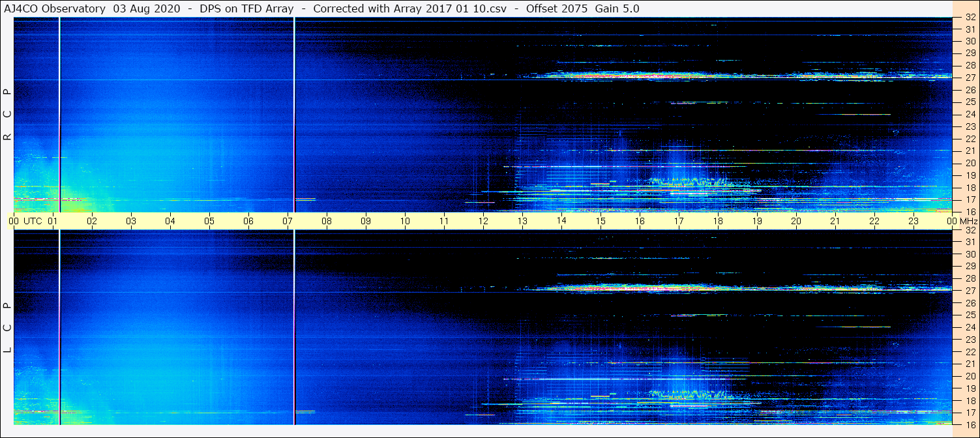This screenshot has height=438, width=980.
Task: Click the "AJ4CO Observatory" title text
Action: click(55, 9)
